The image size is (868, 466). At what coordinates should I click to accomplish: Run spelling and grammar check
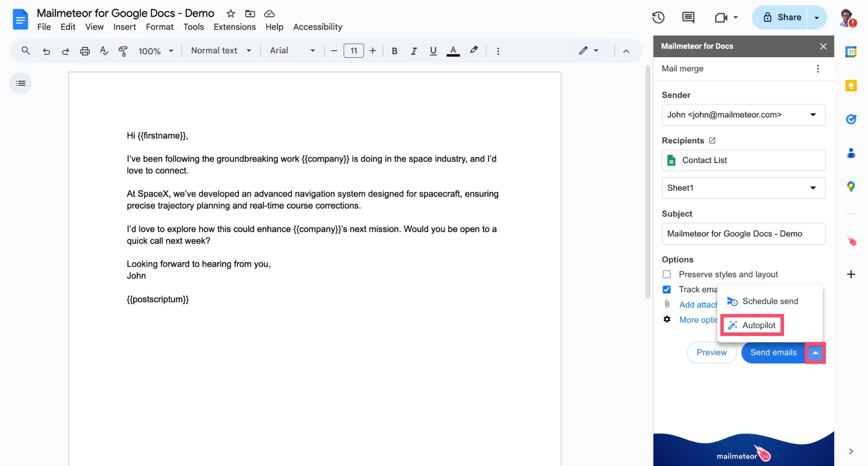[104, 51]
